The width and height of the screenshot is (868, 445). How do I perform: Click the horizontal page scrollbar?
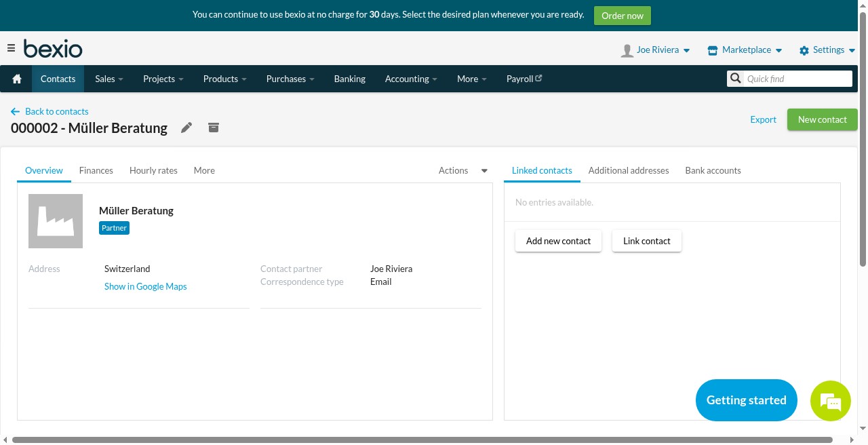(422, 440)
